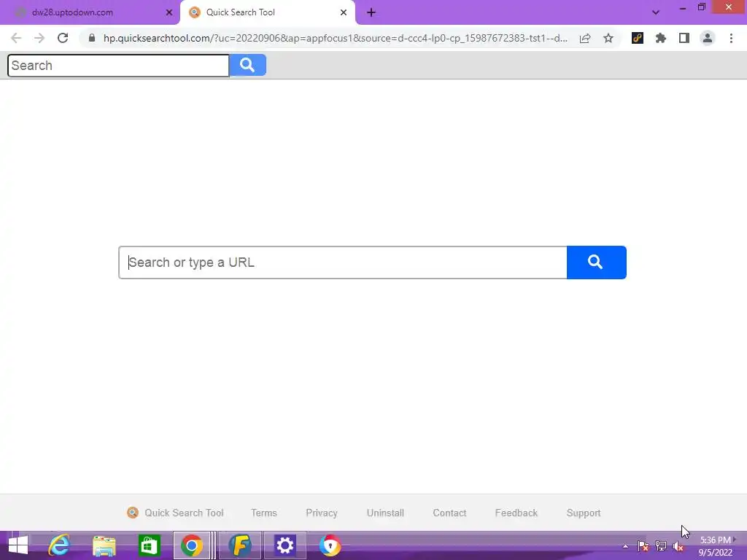Go forward to the next page
Image resolution: width=747 pixels, height=560 pixels.
pyautogui.click(x=39, y=38)
